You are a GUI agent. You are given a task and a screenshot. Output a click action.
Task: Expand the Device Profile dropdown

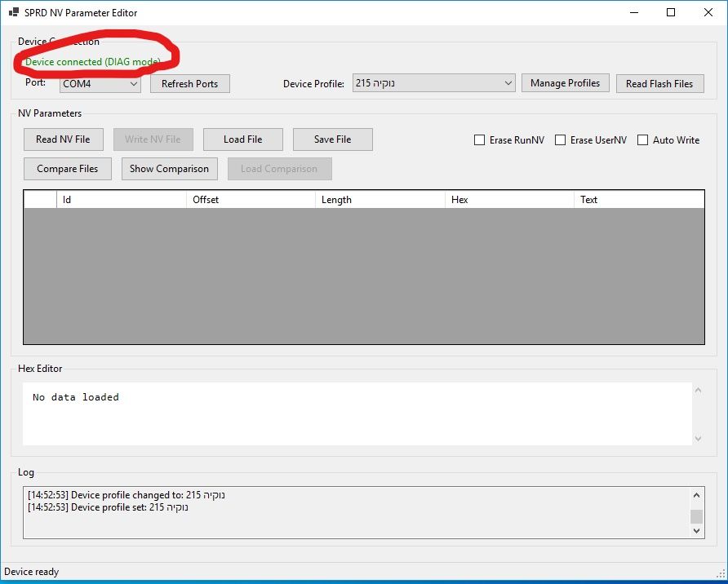(433, 83)
